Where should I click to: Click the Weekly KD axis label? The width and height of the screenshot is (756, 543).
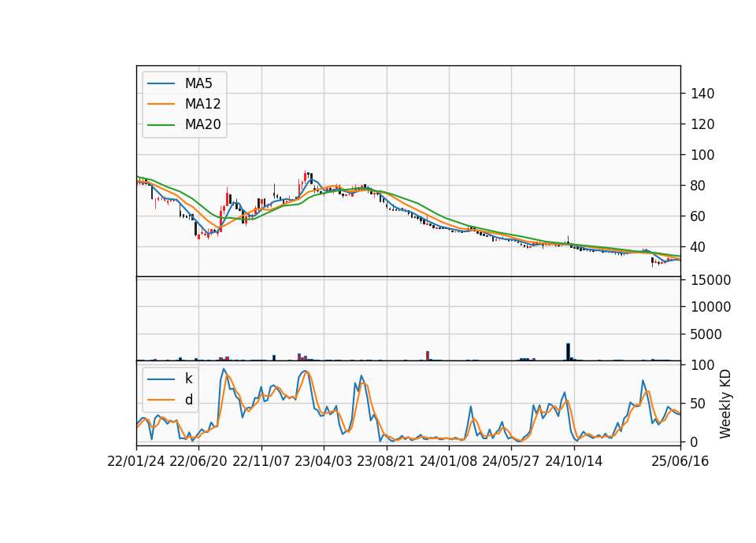[x=724, y=404]
